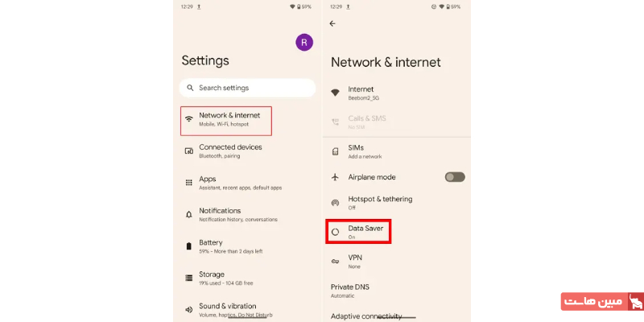
Task: Toggle the Airplane mode switch
Action: tap(455, 177)
